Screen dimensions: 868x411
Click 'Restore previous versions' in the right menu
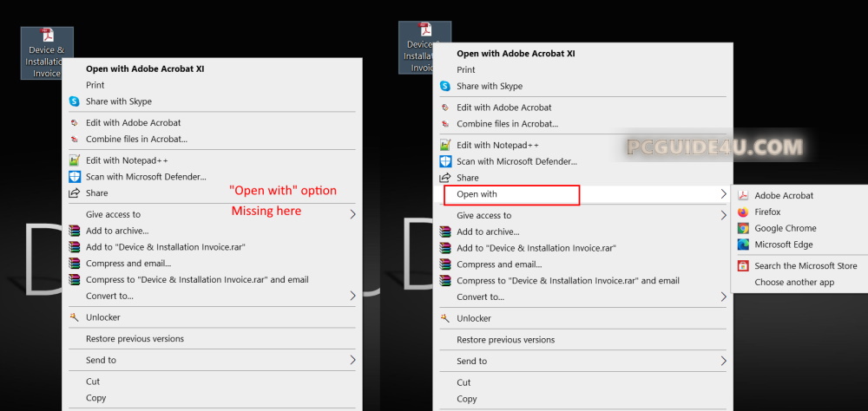point(505,340)
